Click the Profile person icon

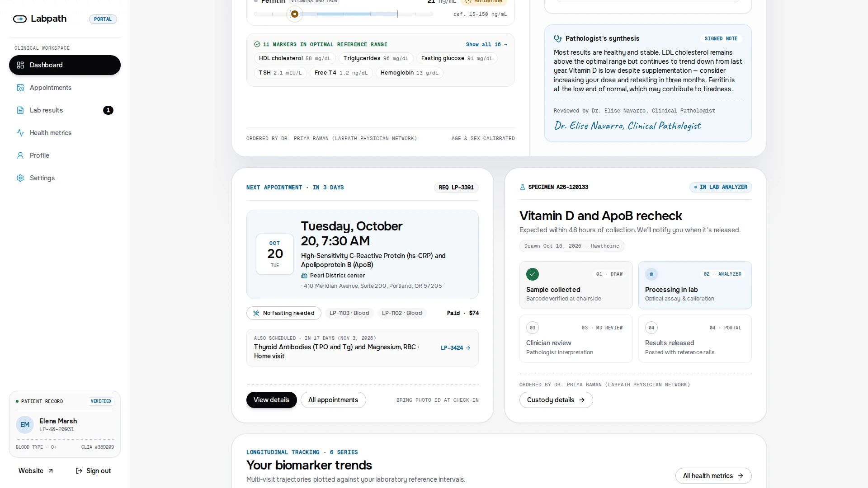point(20,155)
